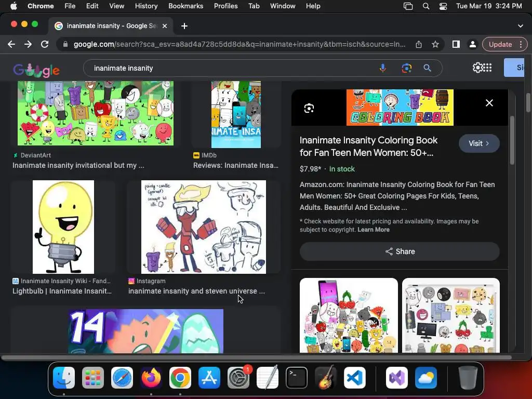Open Google quick settings gear
532x399 pixels.
click(x=477, y=68)
